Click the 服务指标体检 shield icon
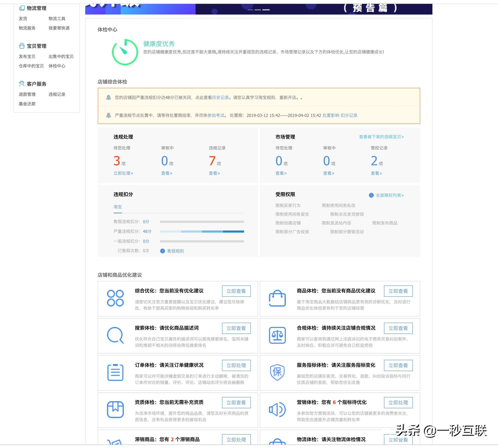The image size is (498, 448). (x=277, y=372)
